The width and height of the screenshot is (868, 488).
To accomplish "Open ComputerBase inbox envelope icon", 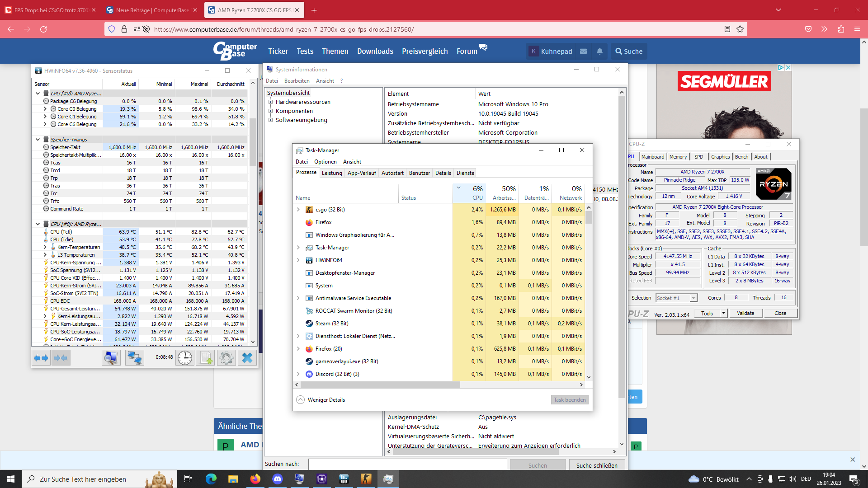I will pos(584,52).
